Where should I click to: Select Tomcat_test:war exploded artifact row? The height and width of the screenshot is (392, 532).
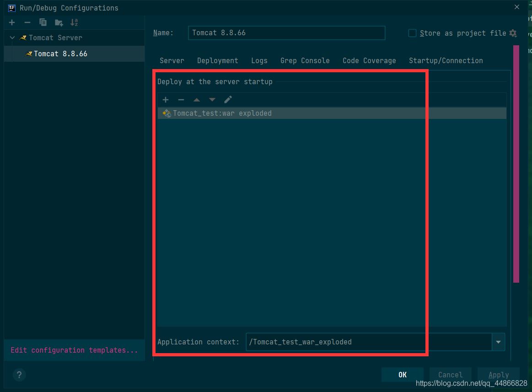point(332,113)
